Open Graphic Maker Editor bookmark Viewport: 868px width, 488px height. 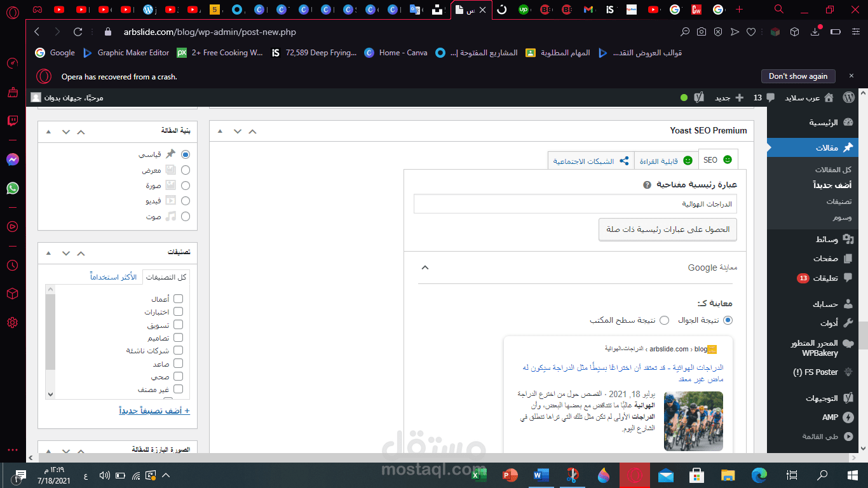126,53
